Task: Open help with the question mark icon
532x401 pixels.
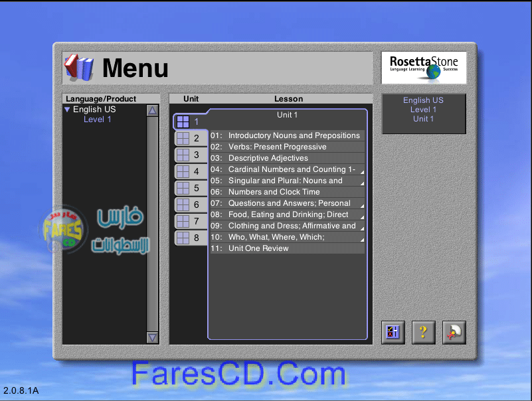Action: coord(424,333)
